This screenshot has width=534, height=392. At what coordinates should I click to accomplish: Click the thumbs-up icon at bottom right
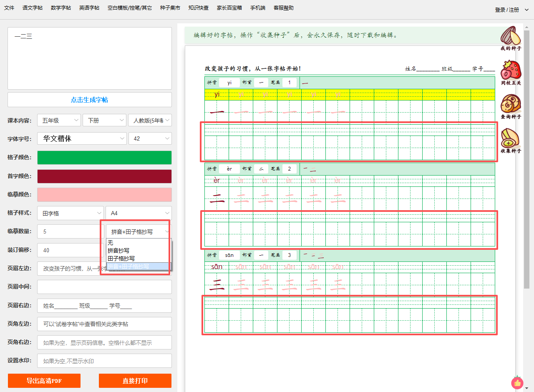(x=517, y=382)
